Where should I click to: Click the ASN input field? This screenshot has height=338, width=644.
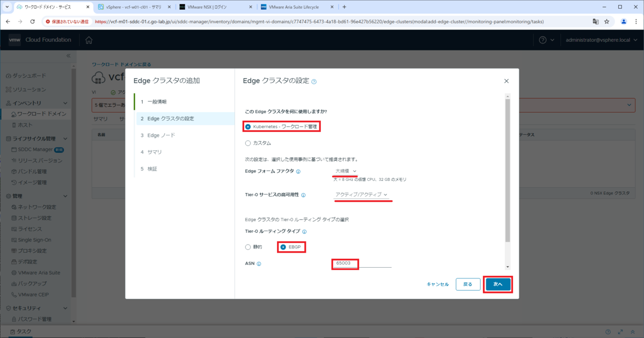pyautogui.click(x=362, y=263)
